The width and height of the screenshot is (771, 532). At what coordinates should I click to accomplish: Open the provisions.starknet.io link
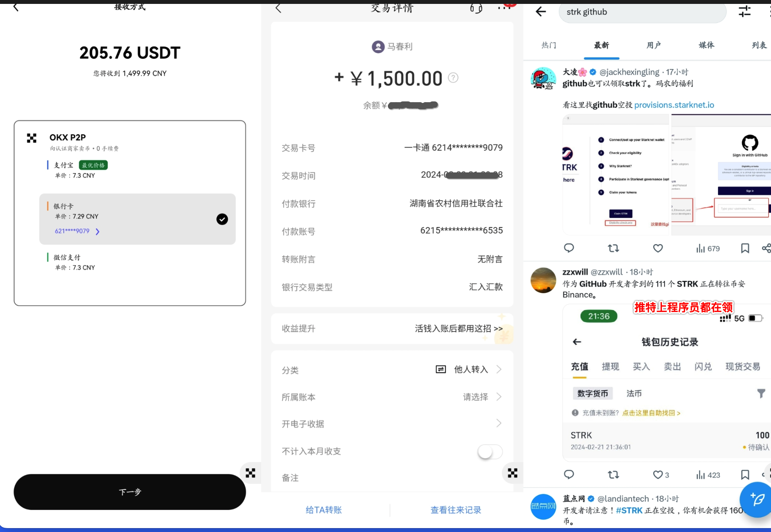click(x=674, y=105)
